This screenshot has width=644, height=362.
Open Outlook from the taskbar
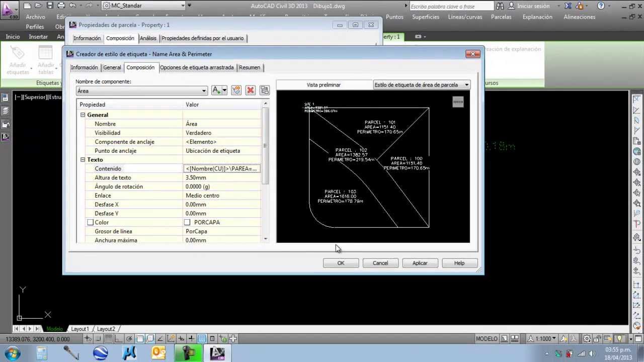click(x=159, y=353)
